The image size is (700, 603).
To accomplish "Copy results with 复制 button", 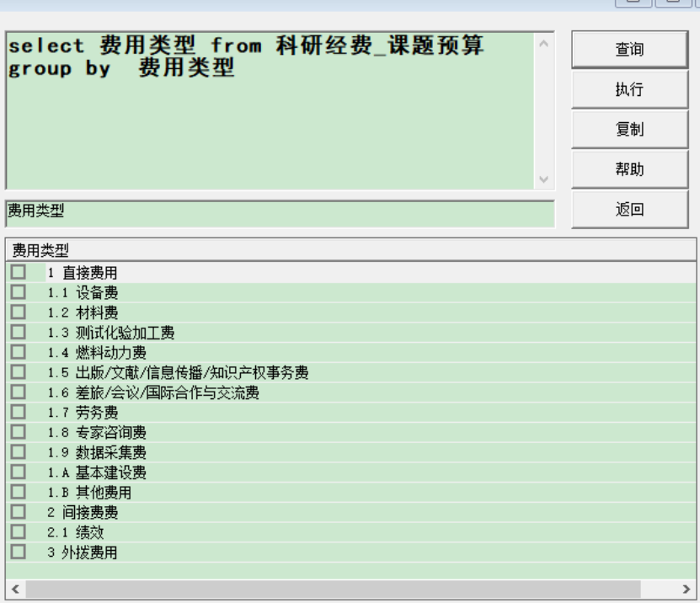I will coord(629,130).
